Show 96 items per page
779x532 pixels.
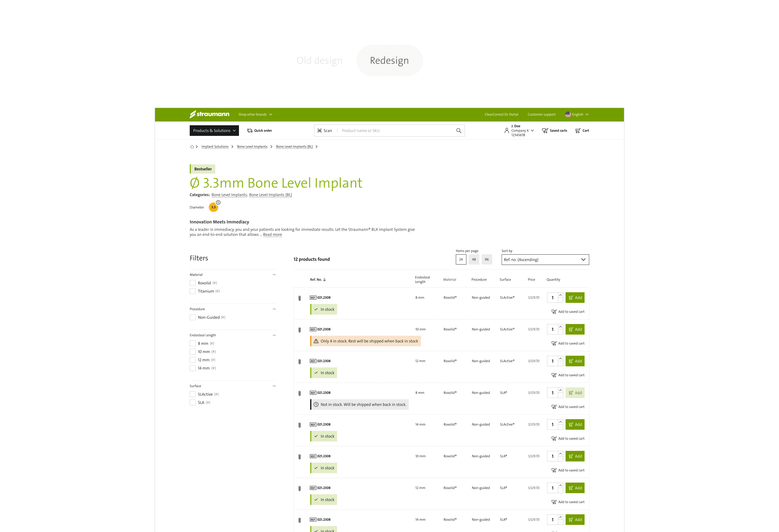(x=487, y=260)
